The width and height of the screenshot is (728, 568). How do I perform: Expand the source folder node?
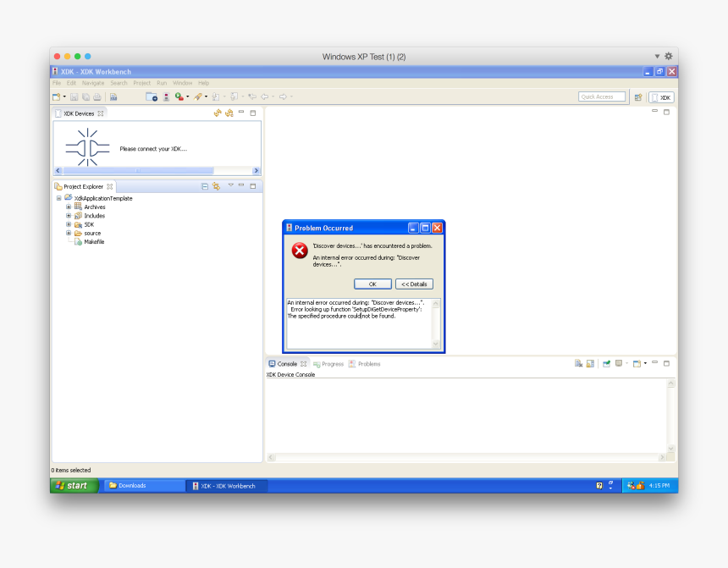point(69,233)
